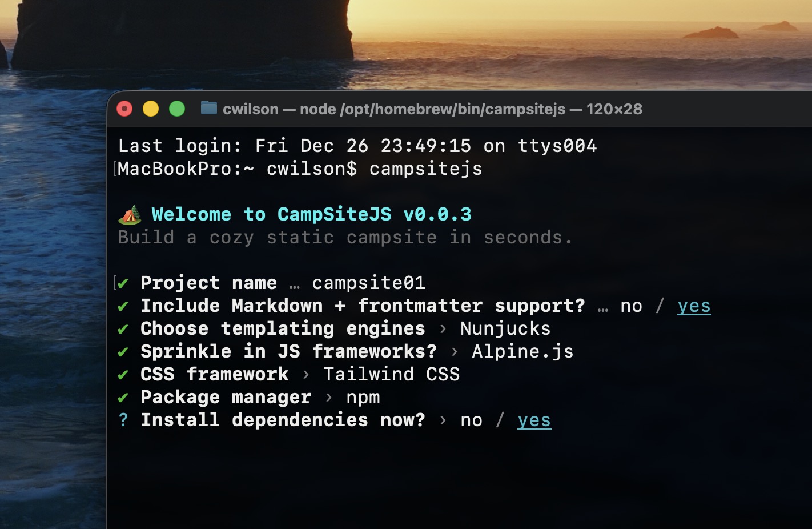Click the "campsite01" project name answer
The image size is (812, 529).
pyautogui.click(x=368, y=283)
